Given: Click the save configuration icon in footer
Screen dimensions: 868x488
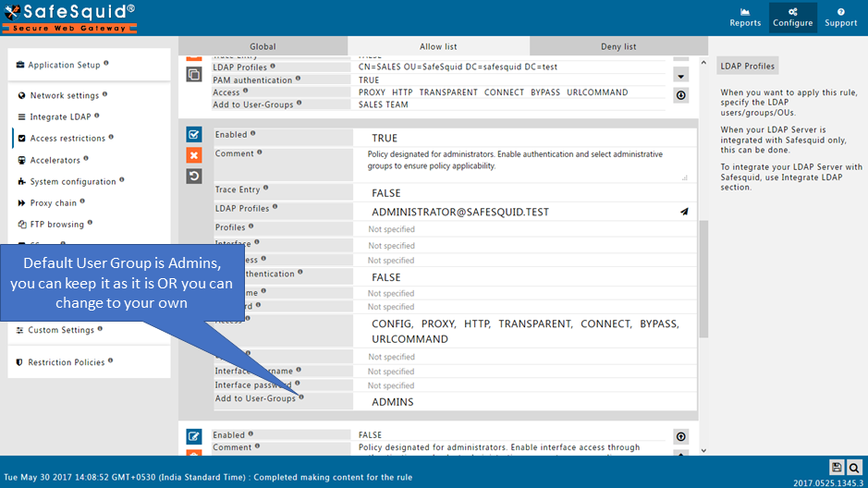Looking at the screenshot, I should click(837, 468).
